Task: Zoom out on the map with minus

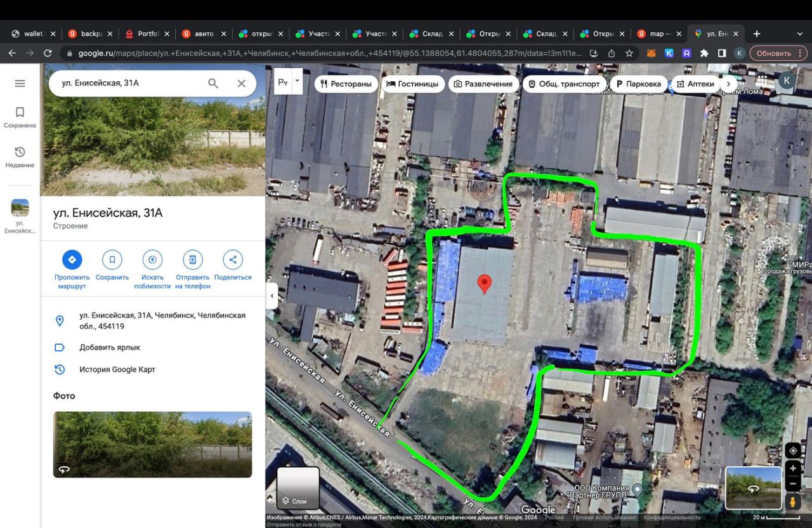Action: (792, 483)
